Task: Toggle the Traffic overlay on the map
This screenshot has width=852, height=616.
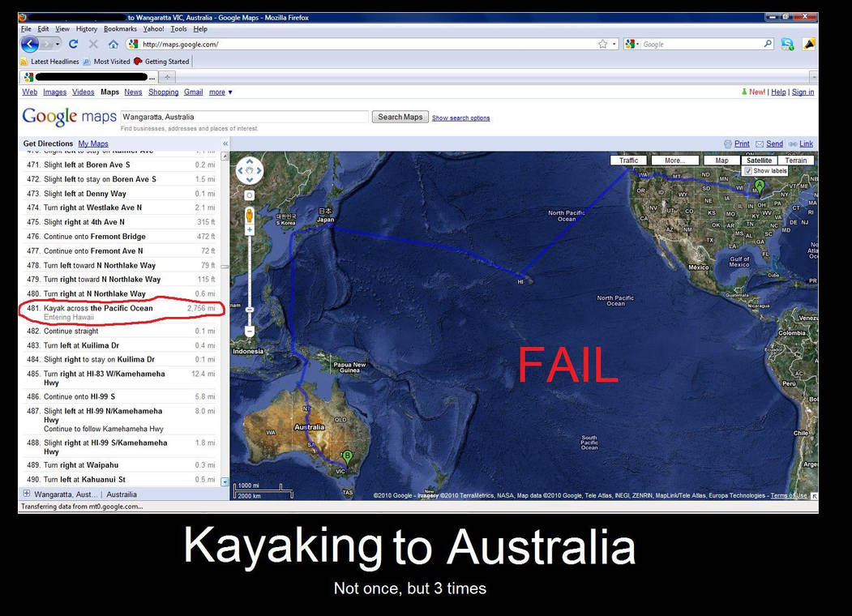Action: 629,160
